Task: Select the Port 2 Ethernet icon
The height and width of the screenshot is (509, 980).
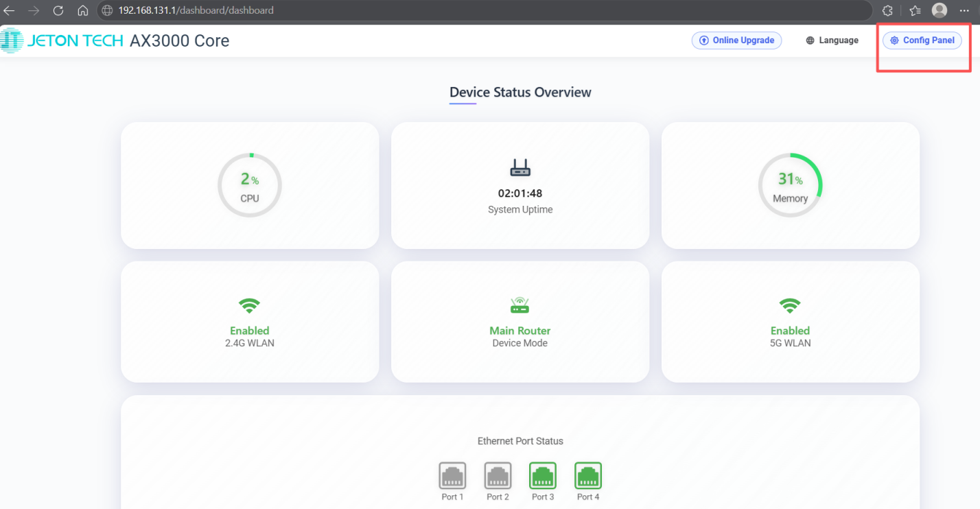Action: click(x=498, y=475)
